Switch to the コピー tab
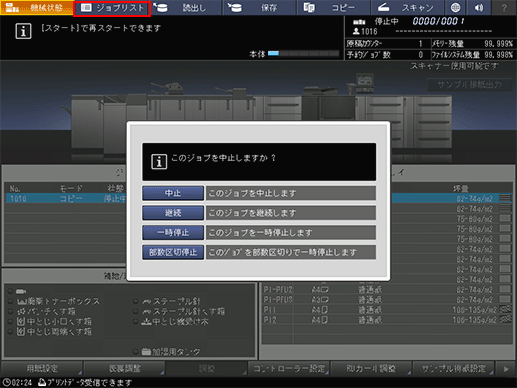The height and width of the screenshot is (388, 517). tap(333, 7)
